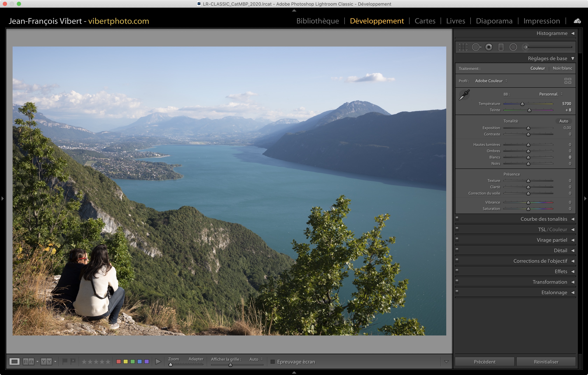Screen dimensions: 588x375
Task: Select the Crop Overlay tool
Action: (x=463, y=47)
